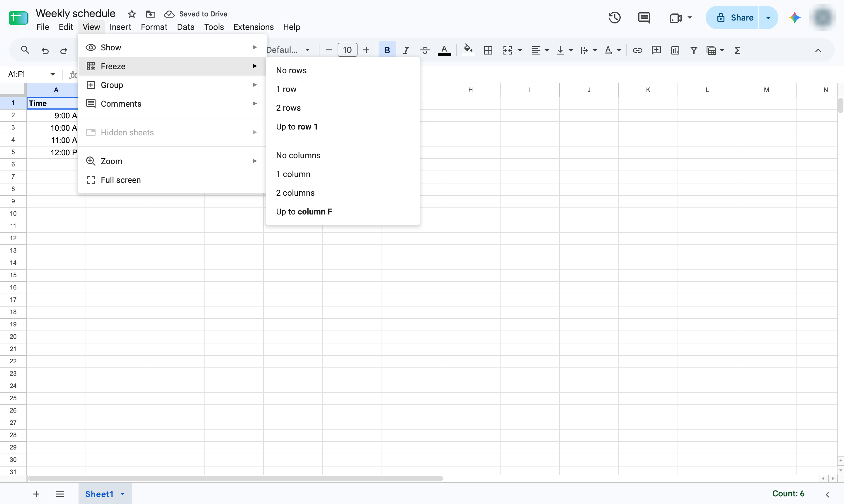This screenshot has height=504, width=844.
Task: Click the redo arrow
Action: coord(64,50)
